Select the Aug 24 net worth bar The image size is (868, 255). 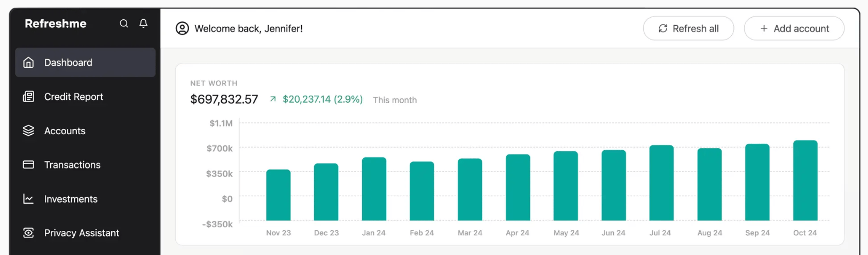pos(710,184)
